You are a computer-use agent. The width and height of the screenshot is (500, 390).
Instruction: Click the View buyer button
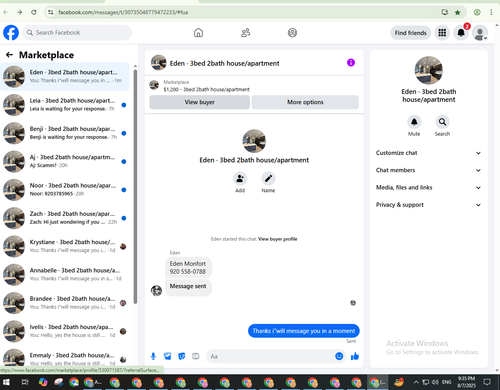coord(199,102)
